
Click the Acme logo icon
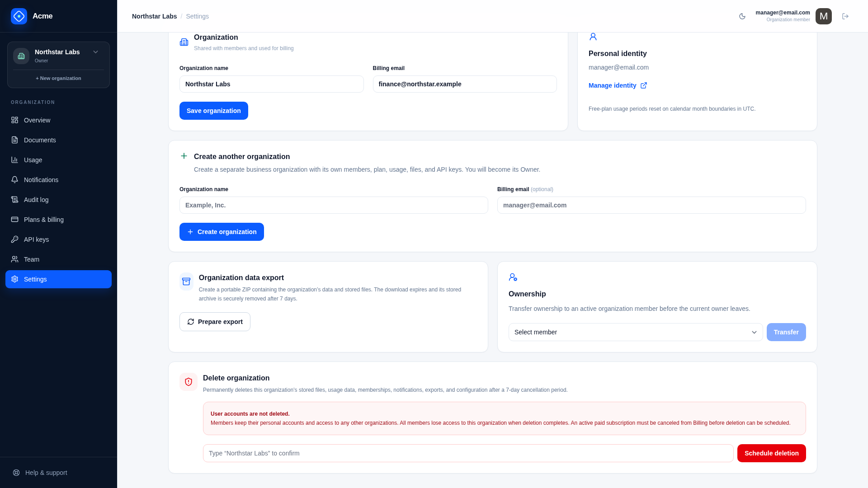19,16
